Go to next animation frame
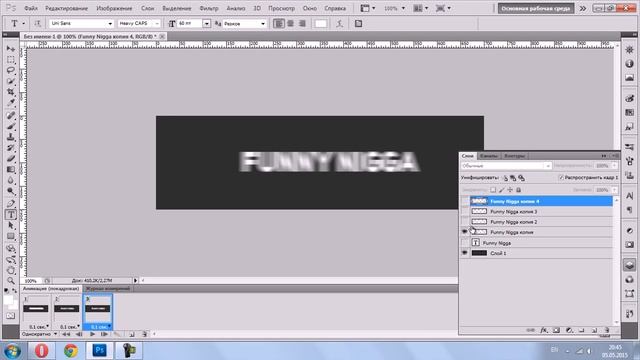 [x=104, y=334]
